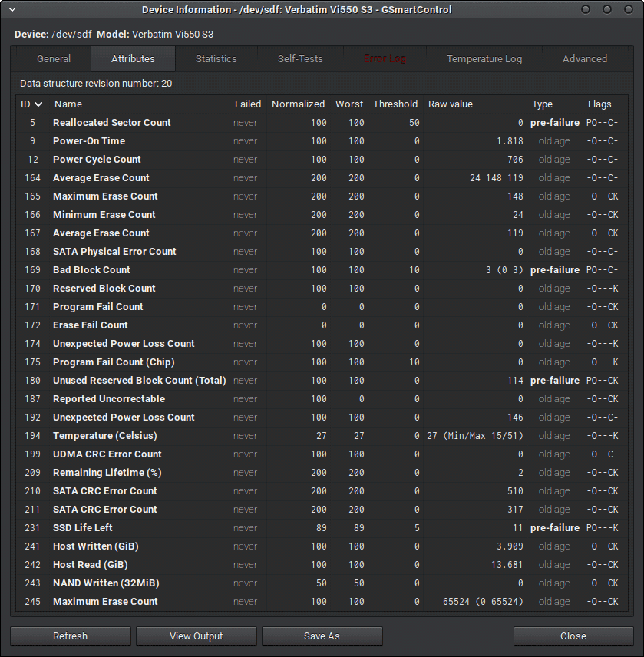Click the ID column sort arrow
This screenshot has height=657, width=644.
point(38,104)
